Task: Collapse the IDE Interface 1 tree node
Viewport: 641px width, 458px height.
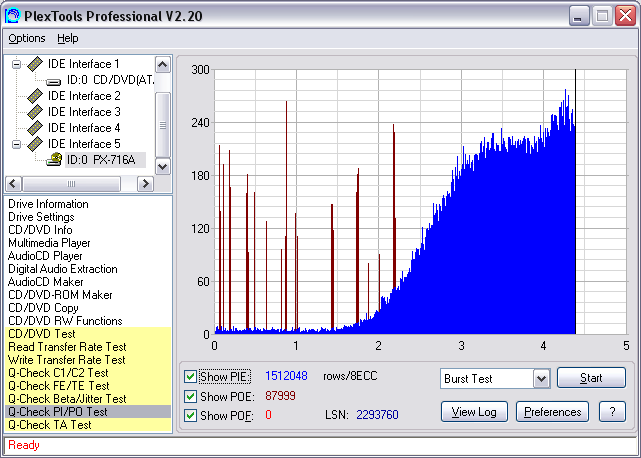Action: (16, 64)
